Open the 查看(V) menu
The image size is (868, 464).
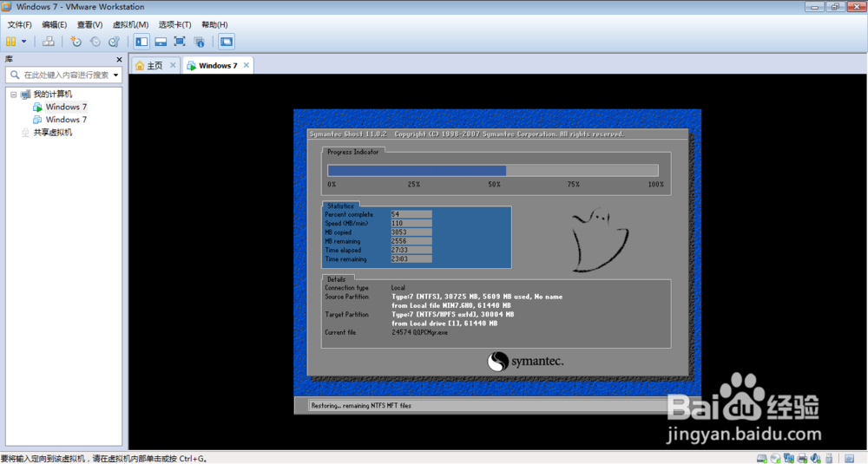[x=89, y=24]
